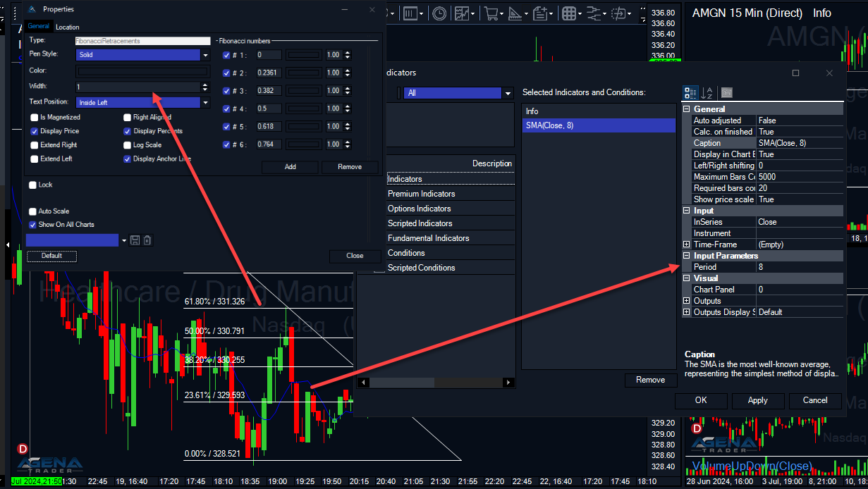This screenshot has width=868, height=489.
Task: Switch to the Location tab
Action: tap(68, 27)
